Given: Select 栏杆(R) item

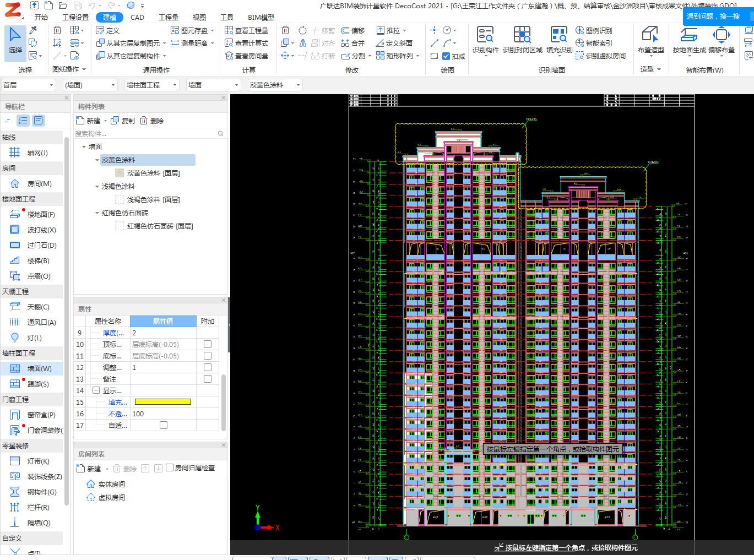Looking at the screenshot, I should coord(32,507).
